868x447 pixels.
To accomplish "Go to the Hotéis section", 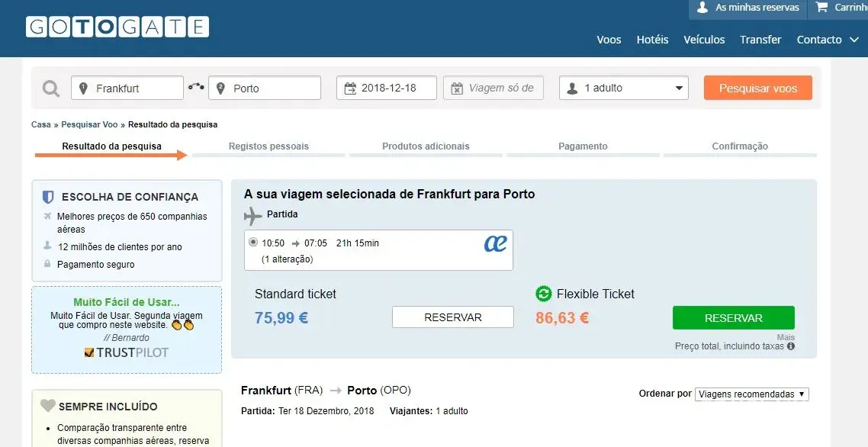I will [652, 40].
